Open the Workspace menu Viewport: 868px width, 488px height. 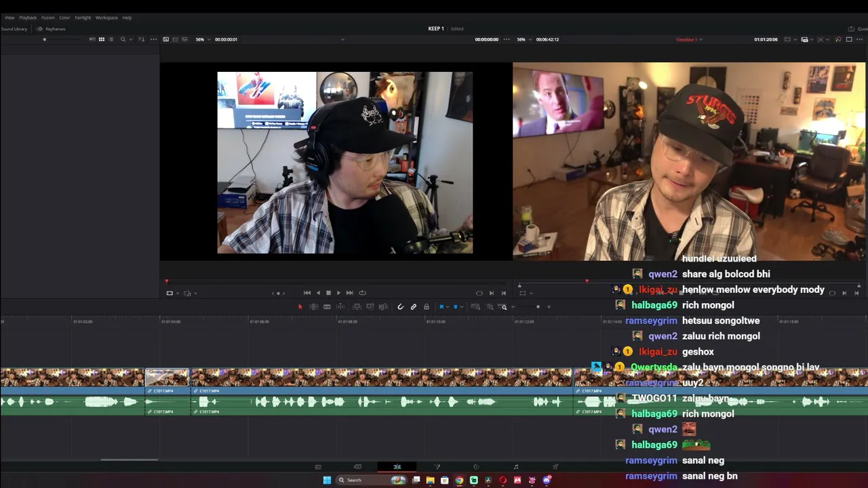106,18
